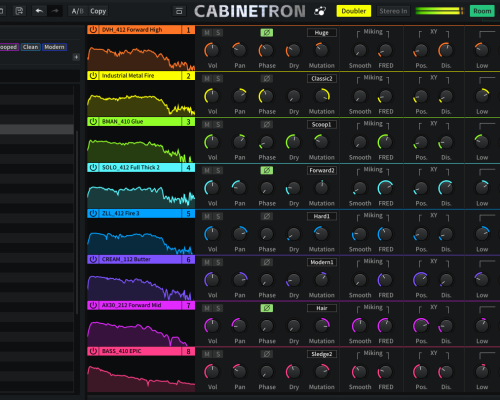The height and width of the screenshot is (400, 500).
Task: Toggle power for Industrial Metal Fire slot
Action: [93, 76]
